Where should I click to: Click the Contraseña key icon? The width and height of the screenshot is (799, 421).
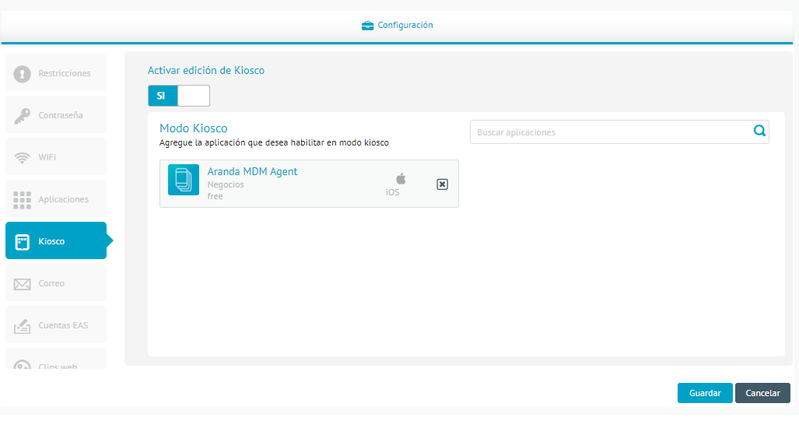(x=22, y=116)
